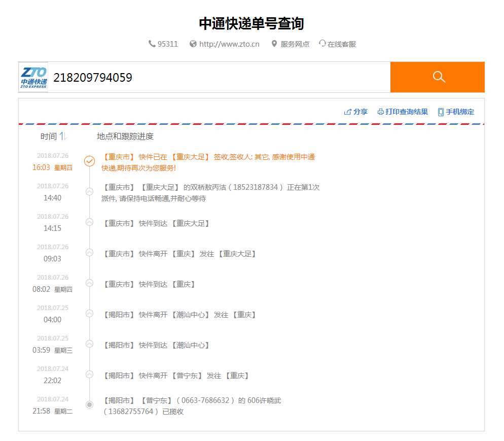
Task: Click the timeline marker for 14:15 entry
Action: click(90, 222)
